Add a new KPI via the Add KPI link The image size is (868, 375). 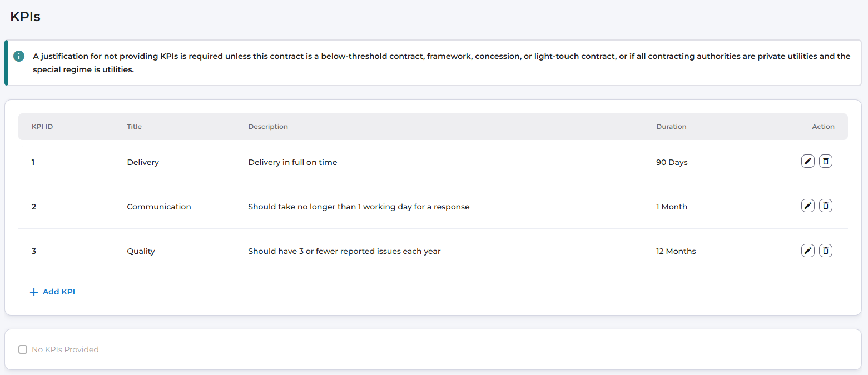click(x=52, y=292)
